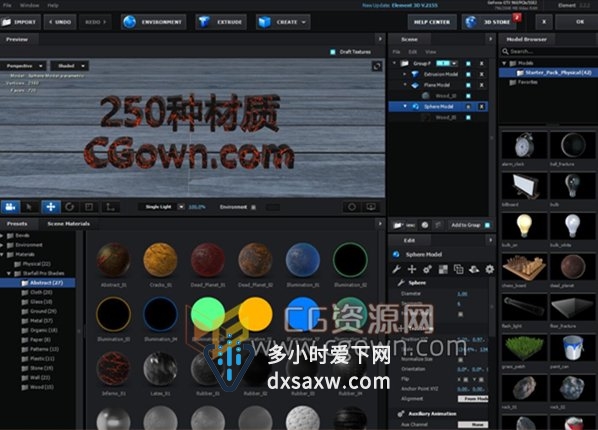Open the Window menu in top bar

click(x=29, y=5)
